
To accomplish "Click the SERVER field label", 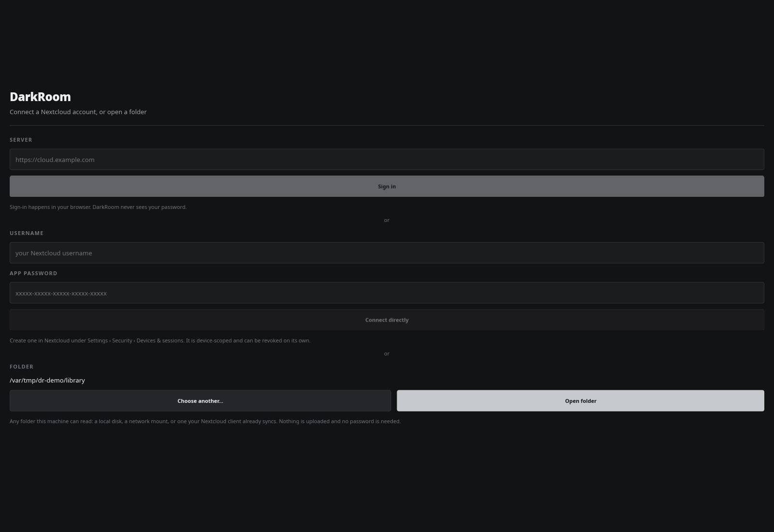I will click(x=21, y=140).
